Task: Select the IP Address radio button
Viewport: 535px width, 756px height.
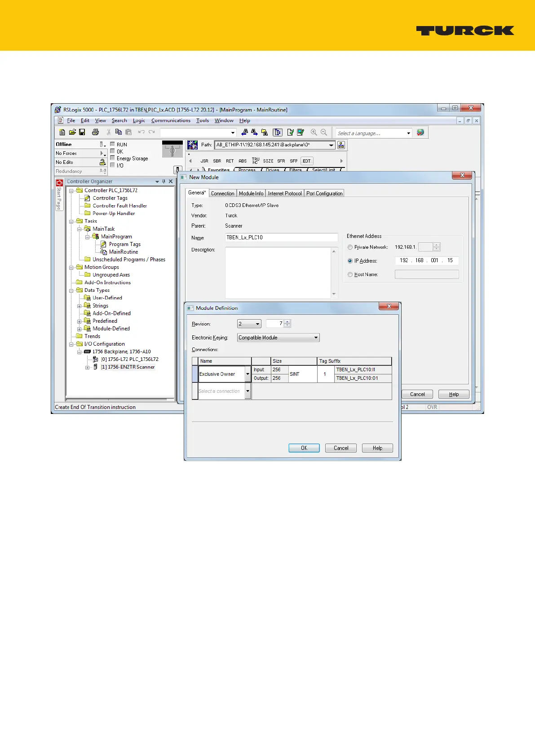Action: (350, 261)
